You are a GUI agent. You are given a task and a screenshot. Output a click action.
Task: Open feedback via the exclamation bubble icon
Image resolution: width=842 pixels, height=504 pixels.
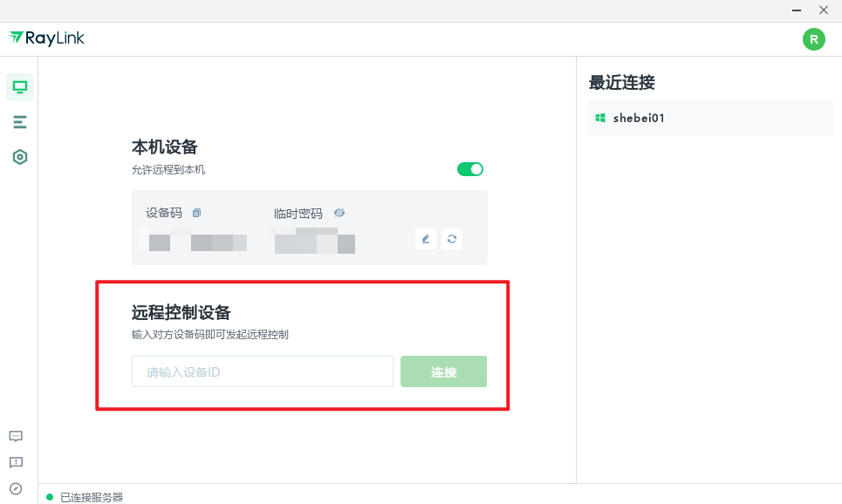pyautogui.click(x=15, y=462)
